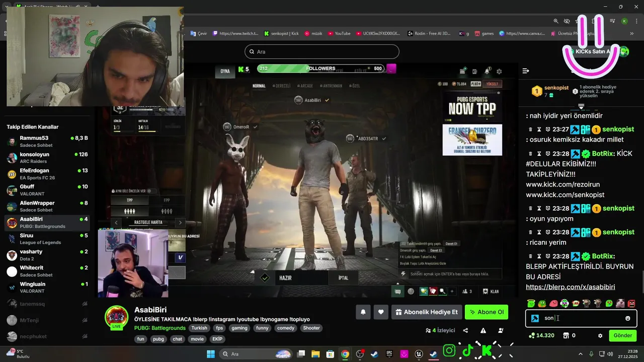Open the blerp.com/x/asabibiri link
The image size is (644, 362).
[570, 287]
